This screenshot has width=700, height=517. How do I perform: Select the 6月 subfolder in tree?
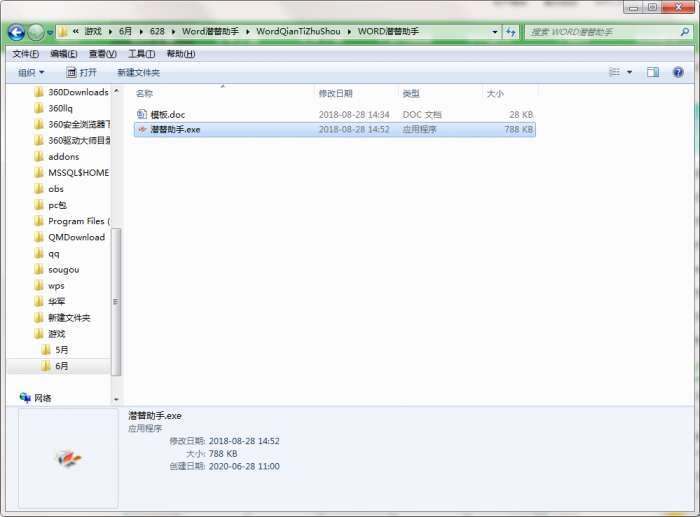(x=54, y=366)
